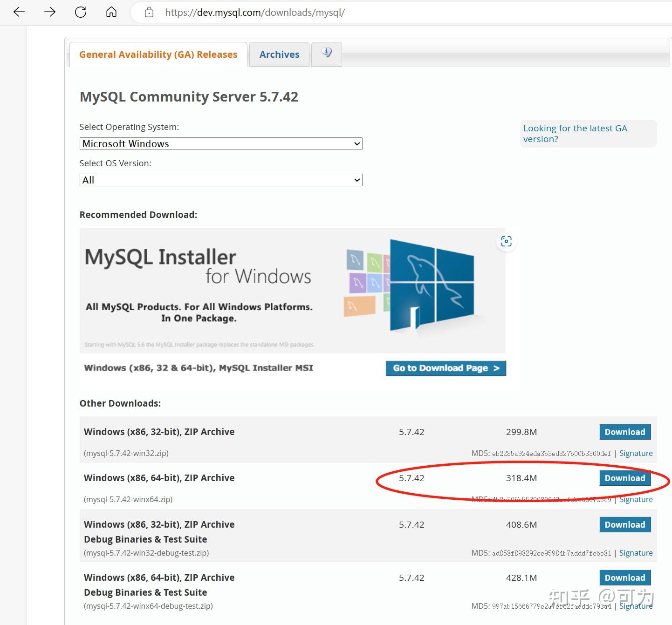
Task: Click MD5 hash eb2285a924eda3b3ed827b00b3360def
Action: [x=551, y=454]
